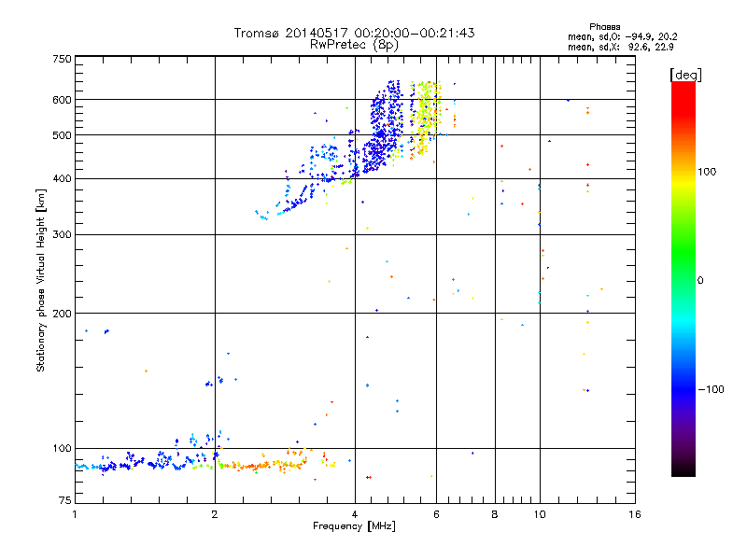
Task: Click the "100" label on the height axis
Action: (x=62, y=449)
